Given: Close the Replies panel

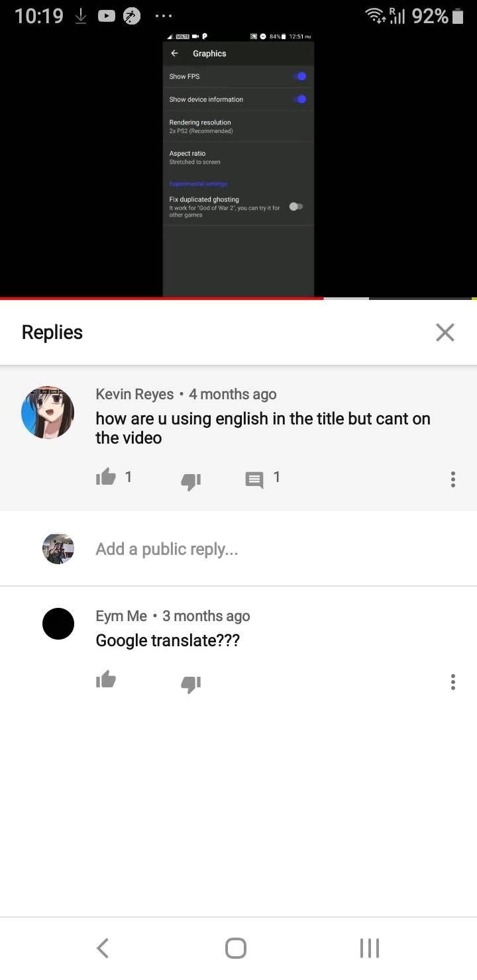Looking at the screenshot, I should click(x=445, y=332).
